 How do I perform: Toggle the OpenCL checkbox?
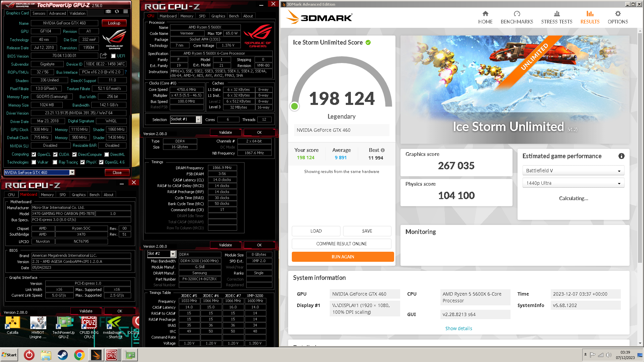(x=34, y=155)
